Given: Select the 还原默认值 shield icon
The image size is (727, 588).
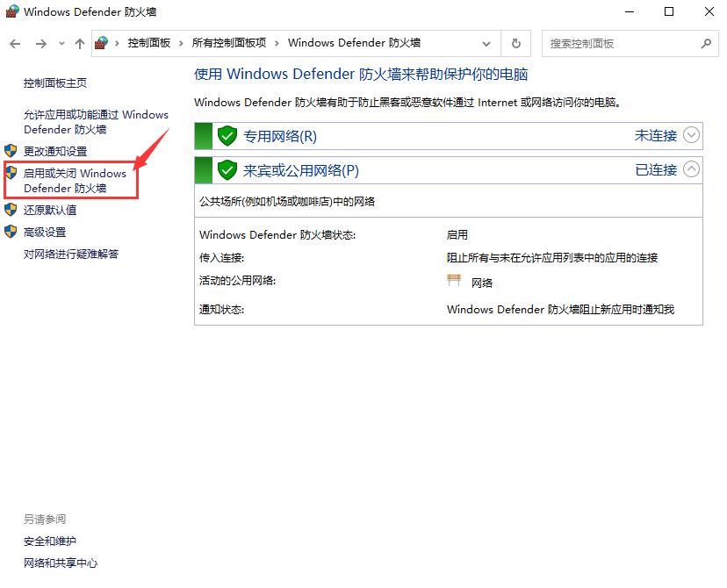Looking at the screenshot, I should point(11,211).
